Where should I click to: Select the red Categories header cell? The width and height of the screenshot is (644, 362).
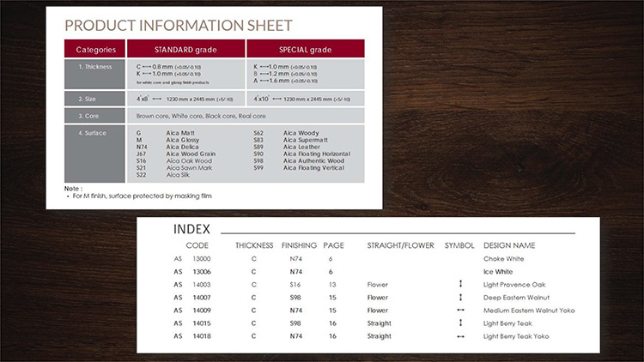click(x=95, y=49)
